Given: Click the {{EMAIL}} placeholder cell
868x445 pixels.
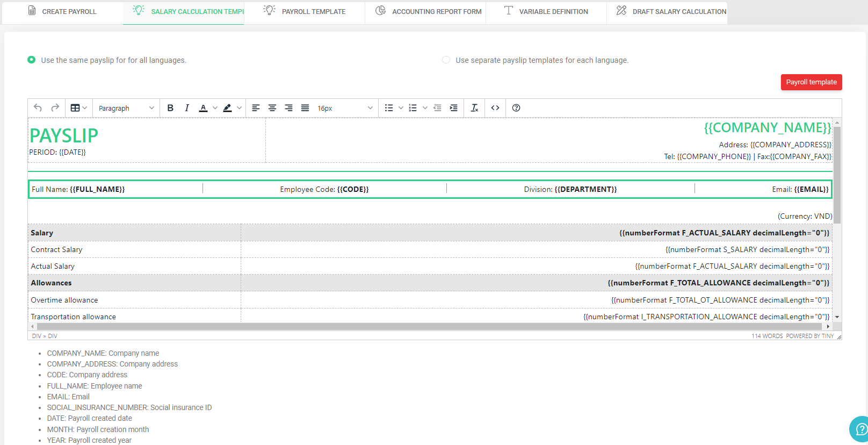Looking at the screenshot, I should pos(811,189).
